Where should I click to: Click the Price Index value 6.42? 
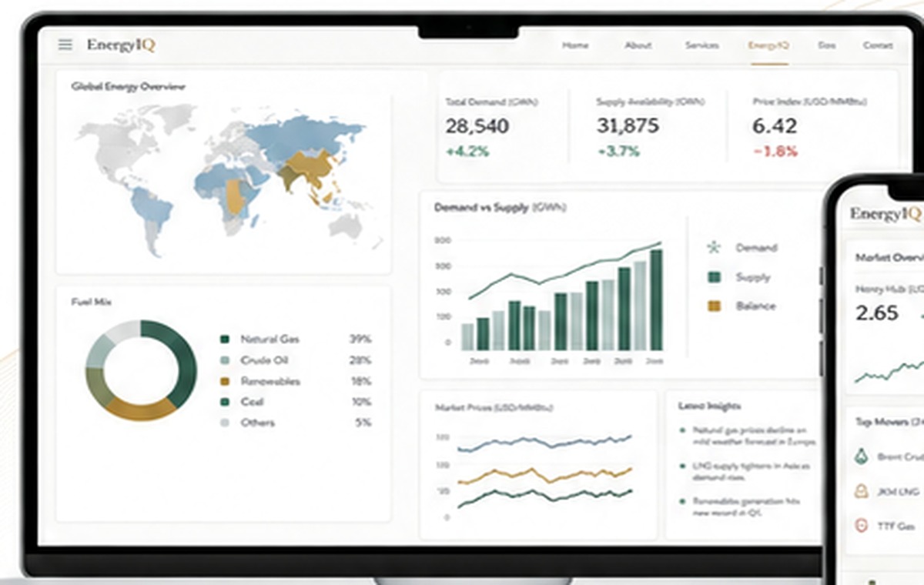point(775,126)
